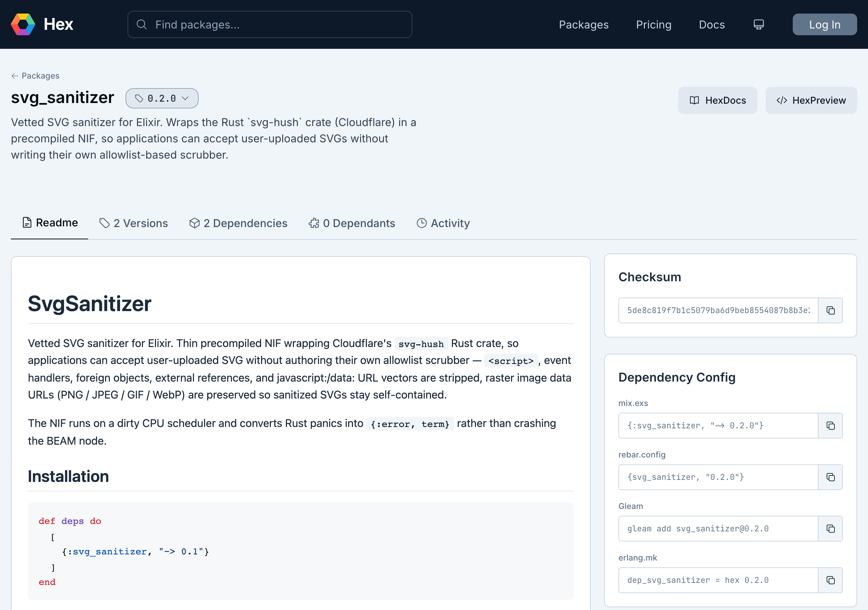
Task: Click the SvgSanitizer readme heading
Action: coord(90,304)
